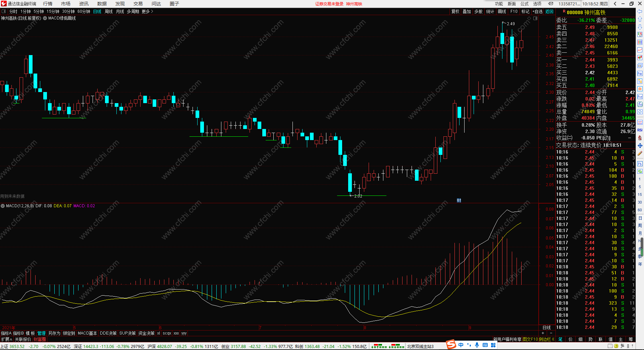Toggle the left panel icon beside 分时

(x=4, y=11)
